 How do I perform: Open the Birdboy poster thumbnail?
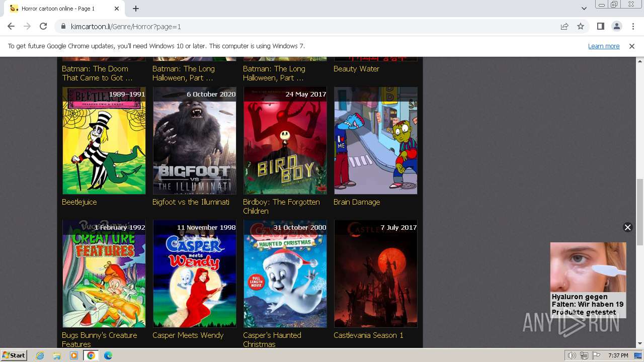(285, 141)
